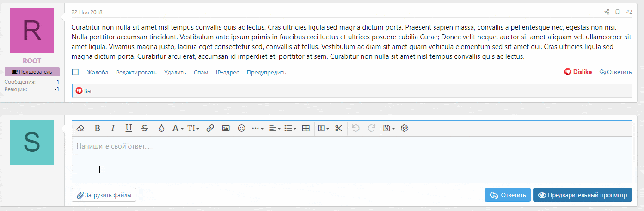The image size is (644, 211).
Task: Insert a link using chain icon
Action: click(x=210, y=129)
